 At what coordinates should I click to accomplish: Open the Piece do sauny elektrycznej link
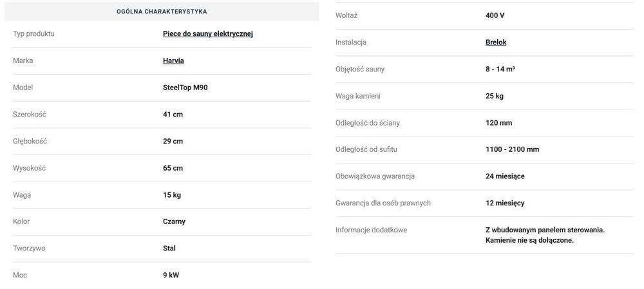tap(207, 33)
